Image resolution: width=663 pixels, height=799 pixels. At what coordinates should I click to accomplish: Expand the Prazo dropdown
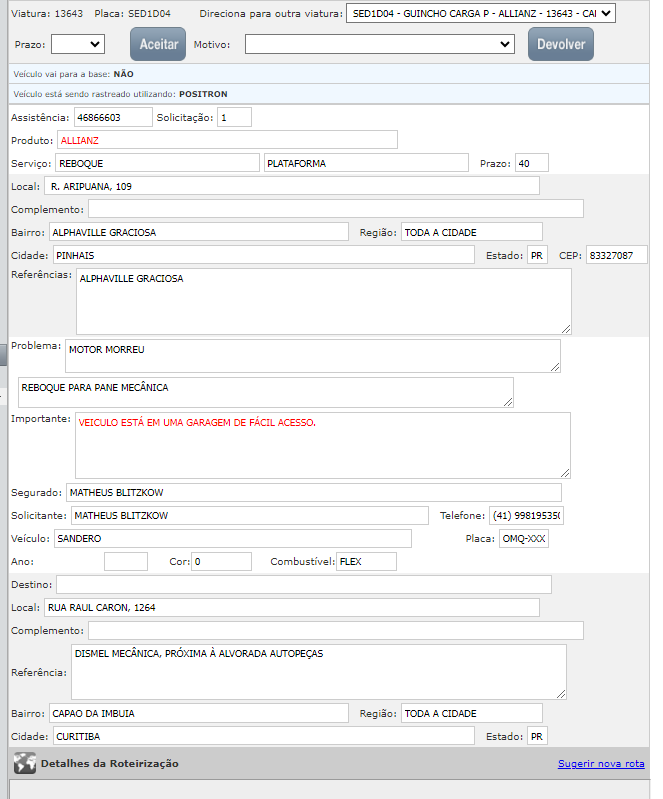coord(77,44)
